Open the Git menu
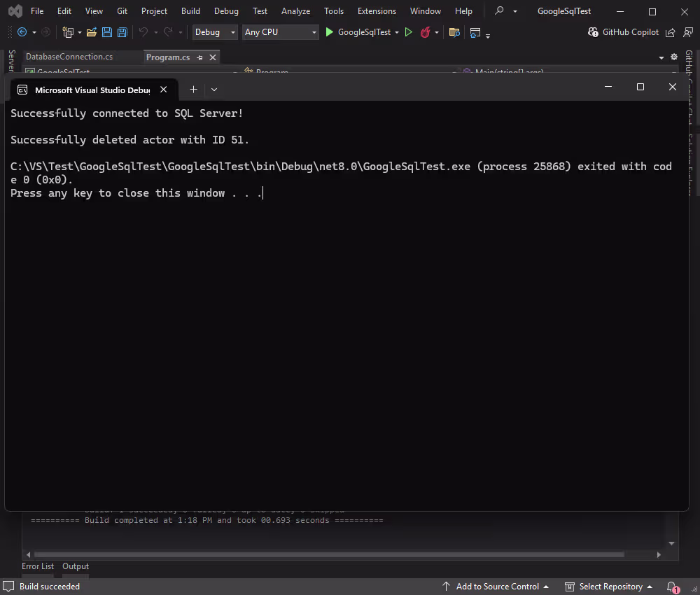Image resolution: width=700 pixels, height=595 pixels. point(122,10)
